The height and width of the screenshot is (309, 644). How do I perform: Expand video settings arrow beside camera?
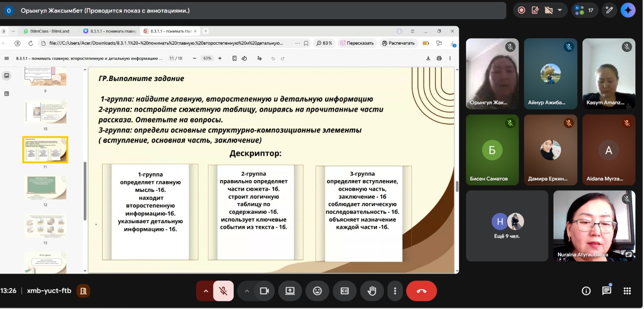click(x=247, y=291)
